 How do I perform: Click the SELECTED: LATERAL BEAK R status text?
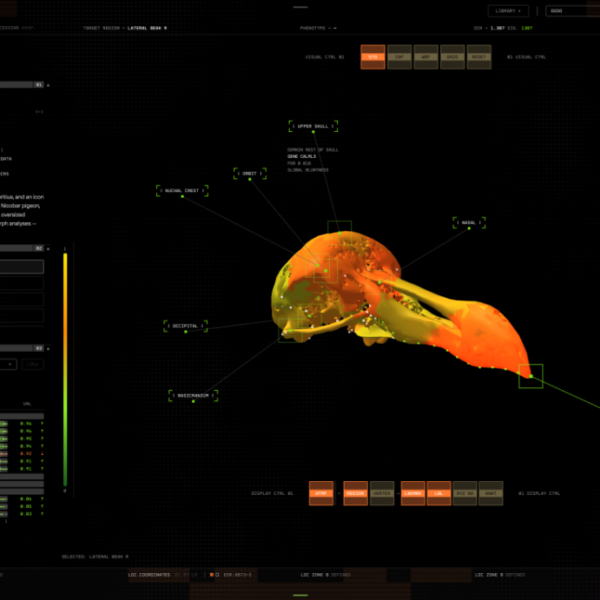tap(95, 557)
